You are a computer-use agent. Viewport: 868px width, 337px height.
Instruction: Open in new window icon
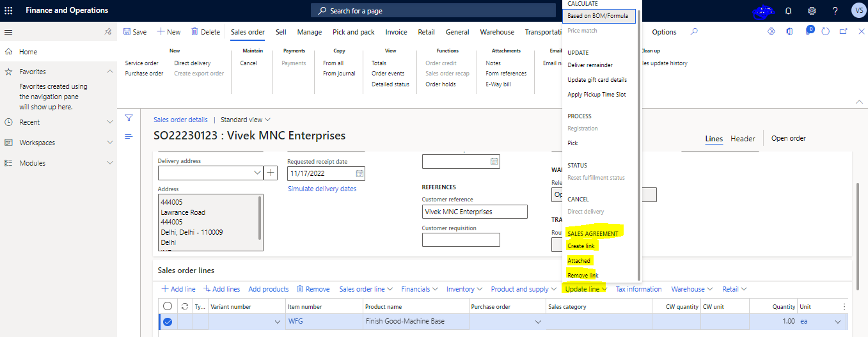(x=844, y=32)
